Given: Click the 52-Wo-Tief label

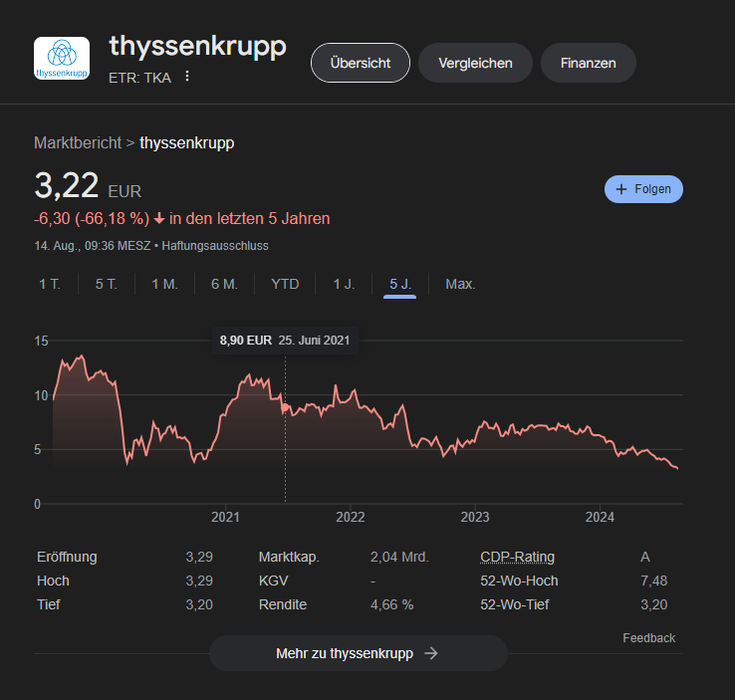Looking at the screenshot, I should coord(514,604).
